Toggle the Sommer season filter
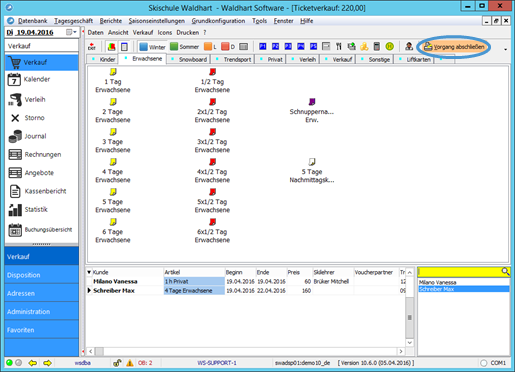The image size is (515, 372). coord(184,47)
